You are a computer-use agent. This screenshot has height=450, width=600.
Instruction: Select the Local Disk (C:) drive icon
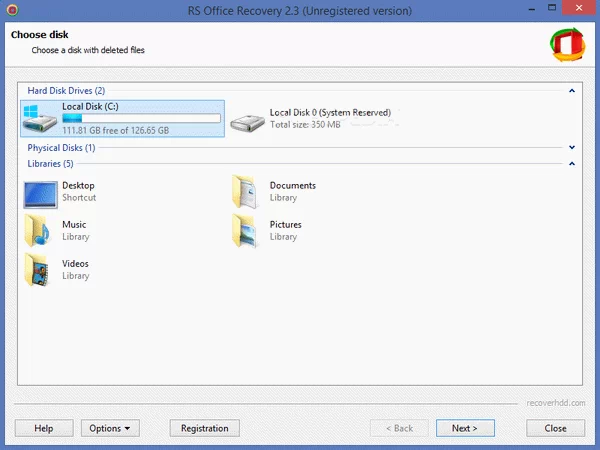coord(40,119)
